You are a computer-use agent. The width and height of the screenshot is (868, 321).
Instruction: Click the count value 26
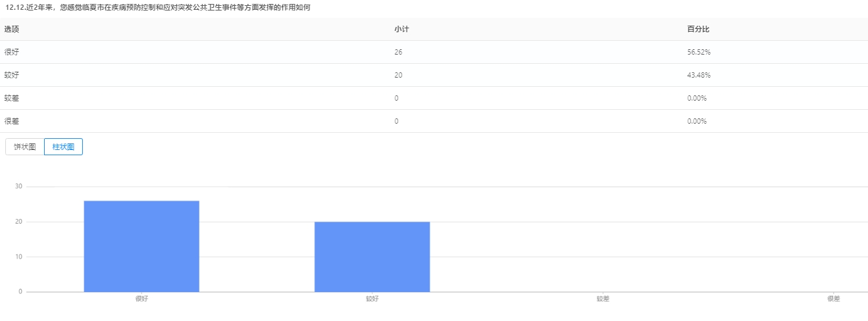[x=398, y=52]
